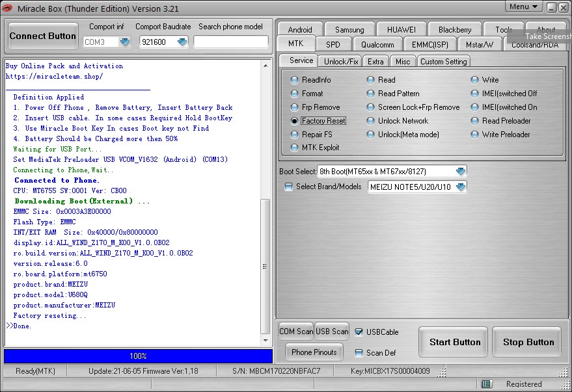Screen dimensions: 572x392
Task: Open the Misc sub-tab
Action: click(403, 62)
